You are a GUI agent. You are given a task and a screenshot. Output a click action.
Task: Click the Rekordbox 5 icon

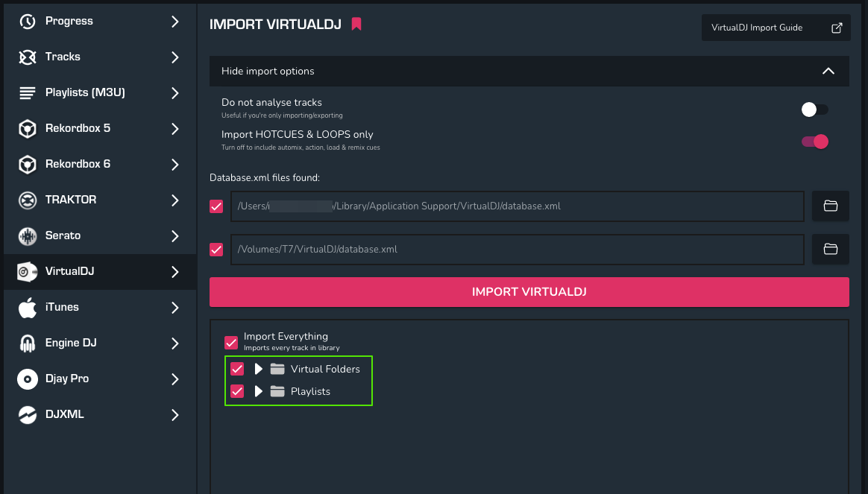tap(27, 128)
